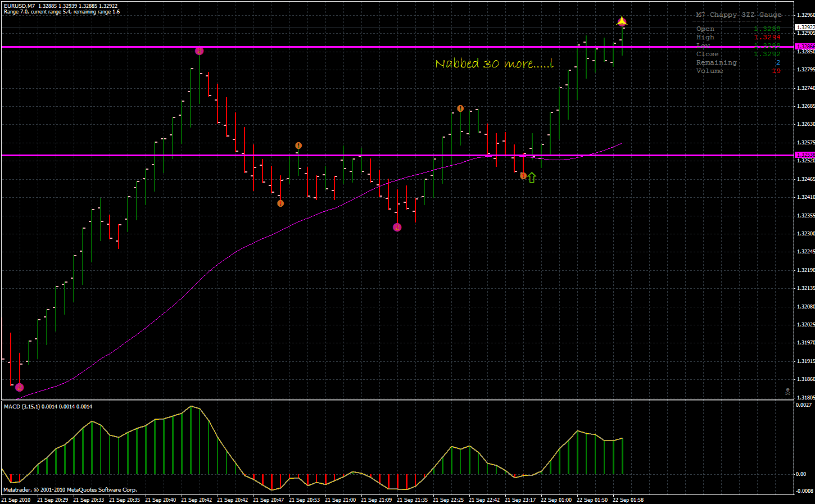Click the '22 Sep 01:00' time axis label

coord(556,500)
